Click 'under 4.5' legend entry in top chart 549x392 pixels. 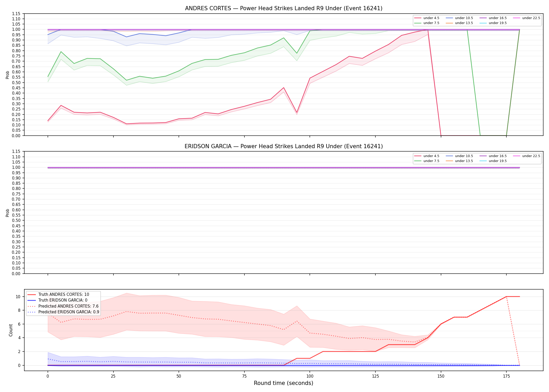pos(427,18)
